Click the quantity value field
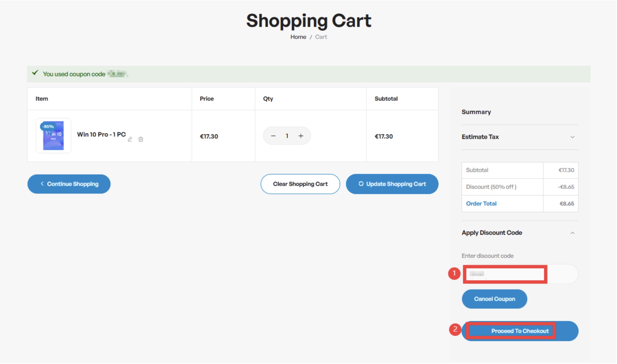 [x=287, y=136]
